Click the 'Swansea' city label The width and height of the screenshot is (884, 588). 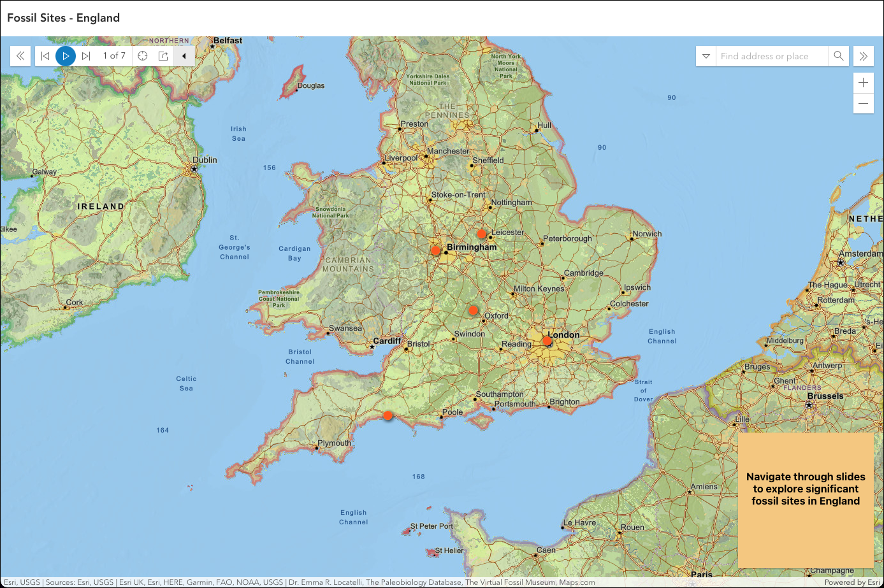pyautogui.click(x=345, y=329)
